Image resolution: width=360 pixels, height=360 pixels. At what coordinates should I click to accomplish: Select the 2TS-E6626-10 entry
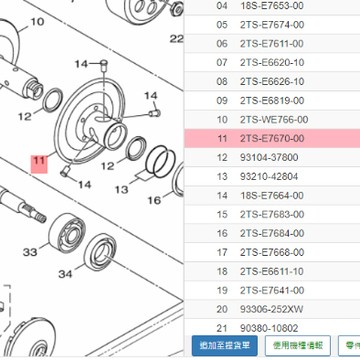coord(272,82)
